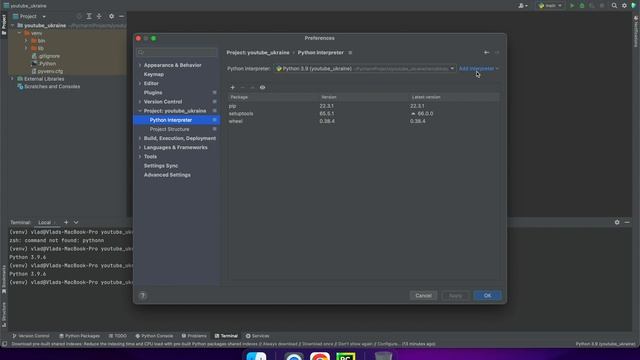This screenshot has height=360, width=640.
Task: Open Project panel gear options
Action: [111, 16]
